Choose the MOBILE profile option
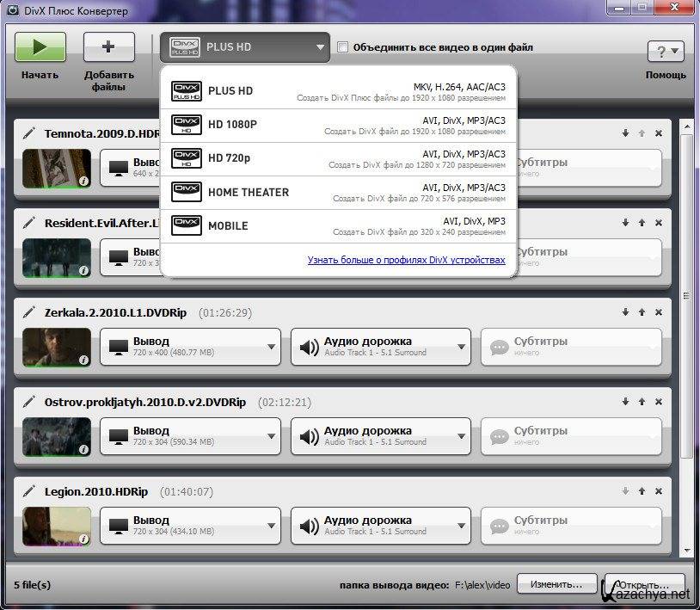The height and width of the screenshot is (610, 700). point(339,225)
